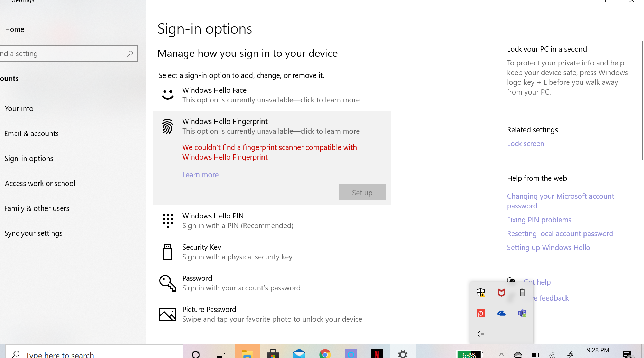The width and height of the screenshot is (644, 358).
Task: Open Windows Hello PIN keypad icon
Action: coord(168,221)
